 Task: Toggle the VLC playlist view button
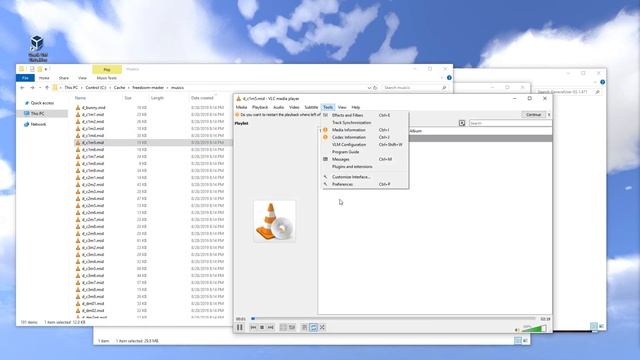(x=304, y=327)
